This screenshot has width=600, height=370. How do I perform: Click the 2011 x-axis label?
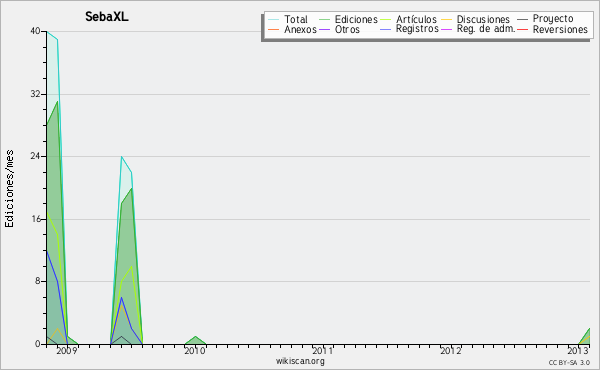(x=322, y=350)
